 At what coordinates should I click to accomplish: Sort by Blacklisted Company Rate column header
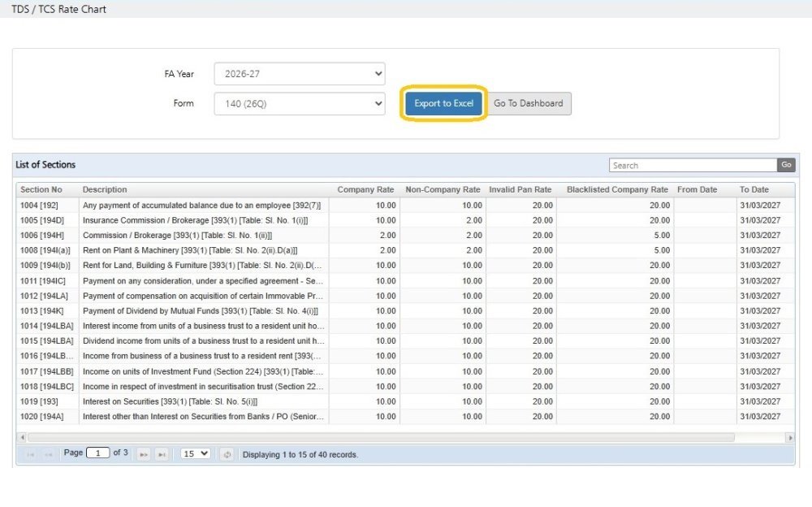[x=617, y=190]
